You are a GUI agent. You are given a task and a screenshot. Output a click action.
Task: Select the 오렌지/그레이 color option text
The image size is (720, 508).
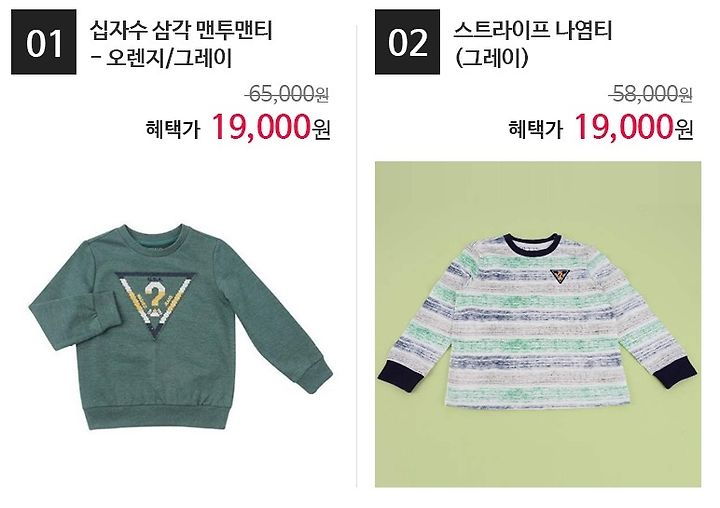[169, 58]
